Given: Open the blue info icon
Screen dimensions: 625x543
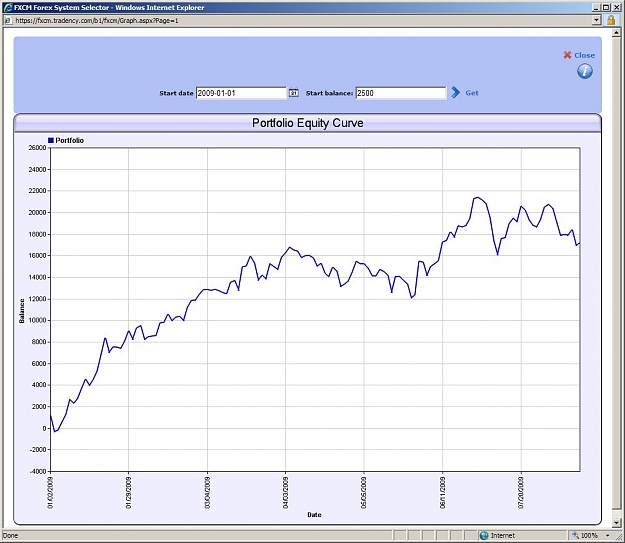Looking at the screenshot, I should pyautogui.click(x=585, y=71).
